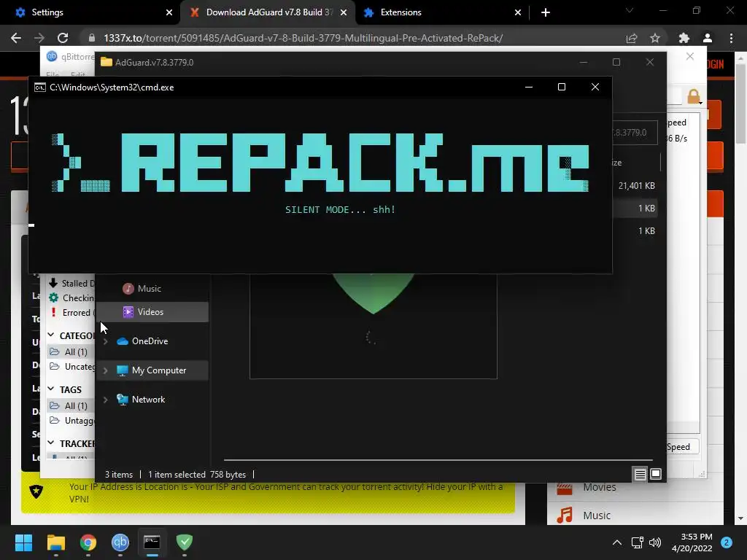Viewport: 747px width, 560px height.
Task: Click the address bar URL
Action: 303,38
